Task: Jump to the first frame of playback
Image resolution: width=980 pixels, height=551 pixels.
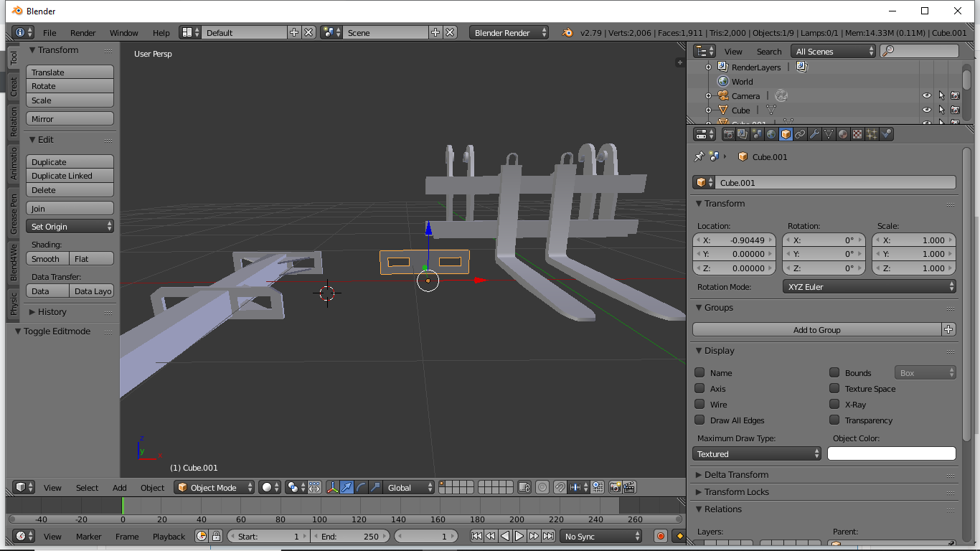Action: tap(476, 536)
